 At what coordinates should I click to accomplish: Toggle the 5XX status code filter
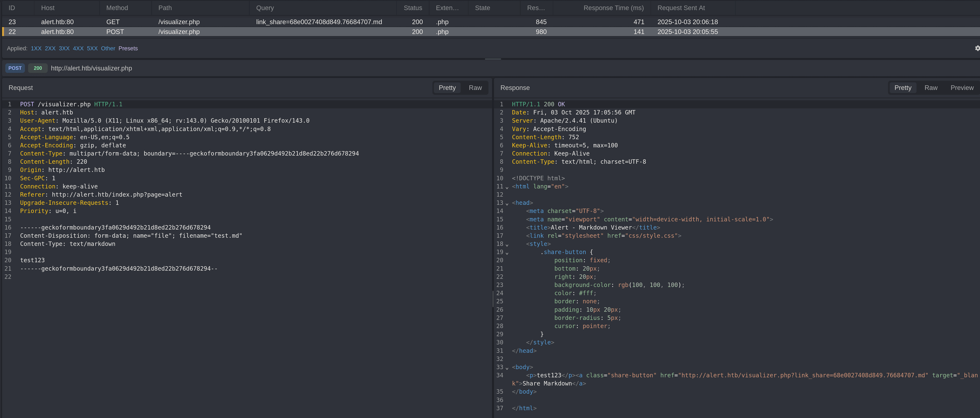[x=92, y=48]
